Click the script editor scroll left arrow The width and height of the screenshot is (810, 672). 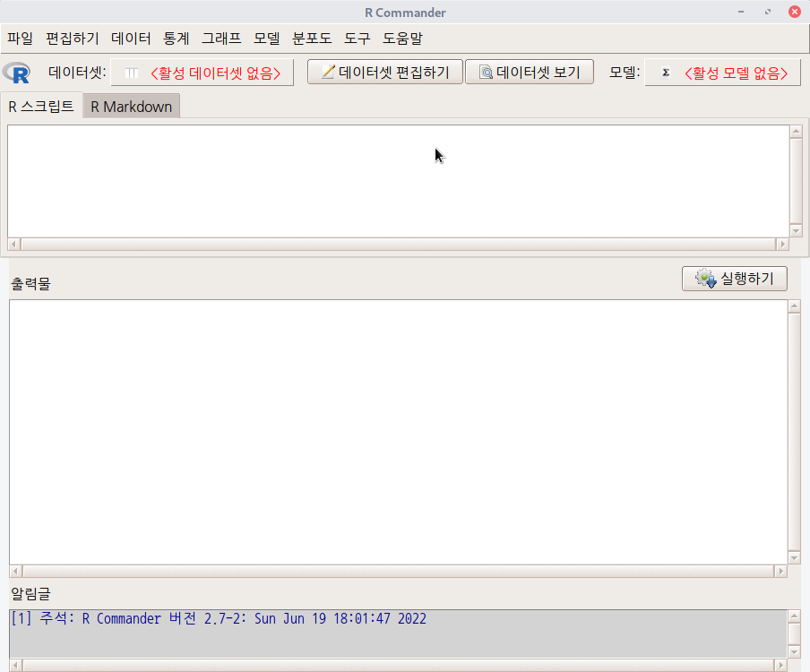[x=14, y=244]
